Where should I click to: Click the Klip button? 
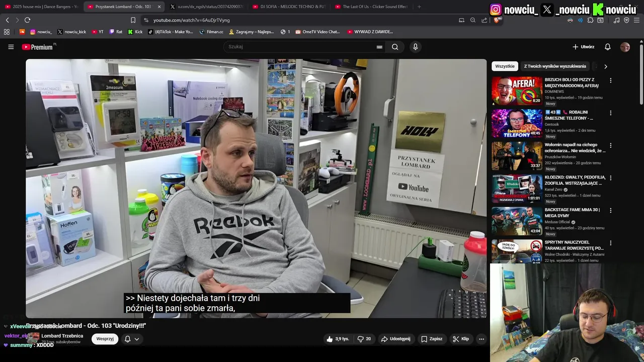pos(460,339)
